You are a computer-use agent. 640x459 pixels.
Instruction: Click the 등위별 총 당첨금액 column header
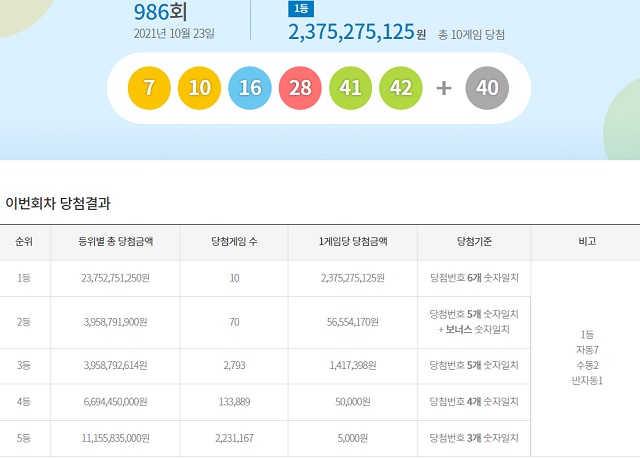click(116, 242)
